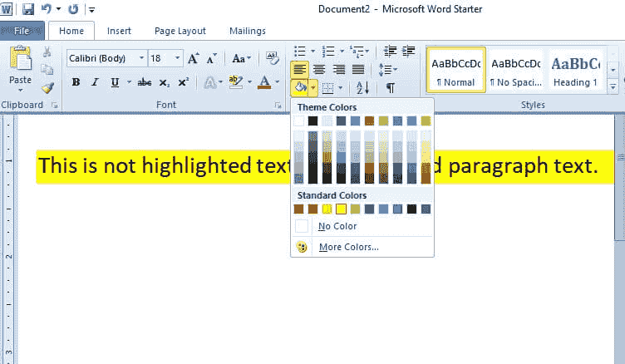The width and height of the screenshot is (625, 364).
Task: Click the Borders icon
Action: [x=327, y=88]
